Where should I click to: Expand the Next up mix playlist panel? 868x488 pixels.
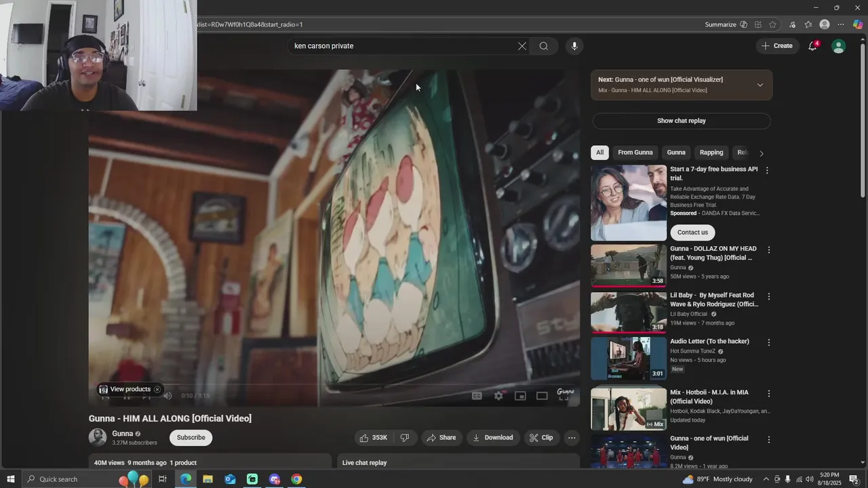(759, 85)
